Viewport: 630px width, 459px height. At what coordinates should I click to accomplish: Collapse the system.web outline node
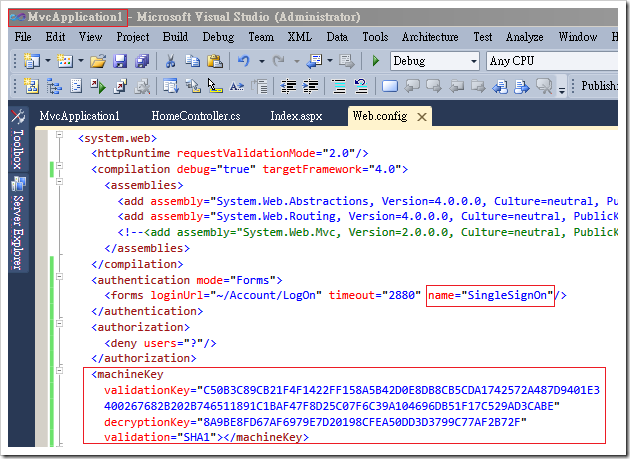[59, 135]
